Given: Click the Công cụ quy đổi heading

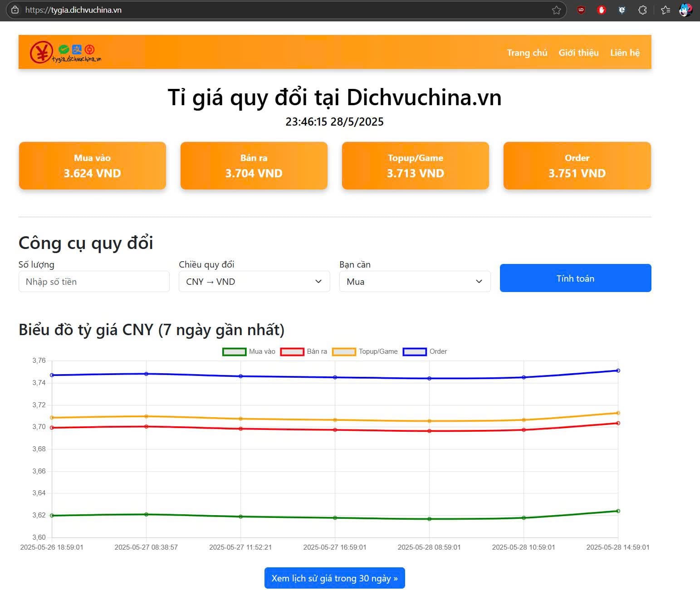Looking at the screenshot, I should tap(86, 243).
